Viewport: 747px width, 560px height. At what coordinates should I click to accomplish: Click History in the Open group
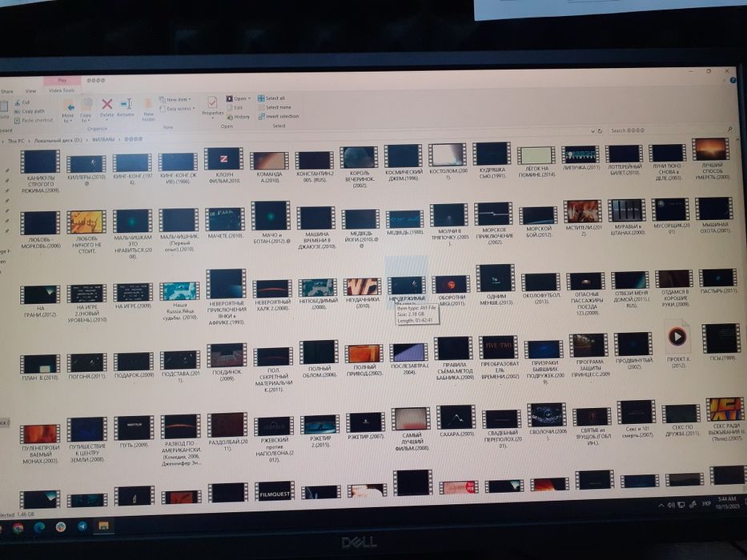[x=239, y=117]
